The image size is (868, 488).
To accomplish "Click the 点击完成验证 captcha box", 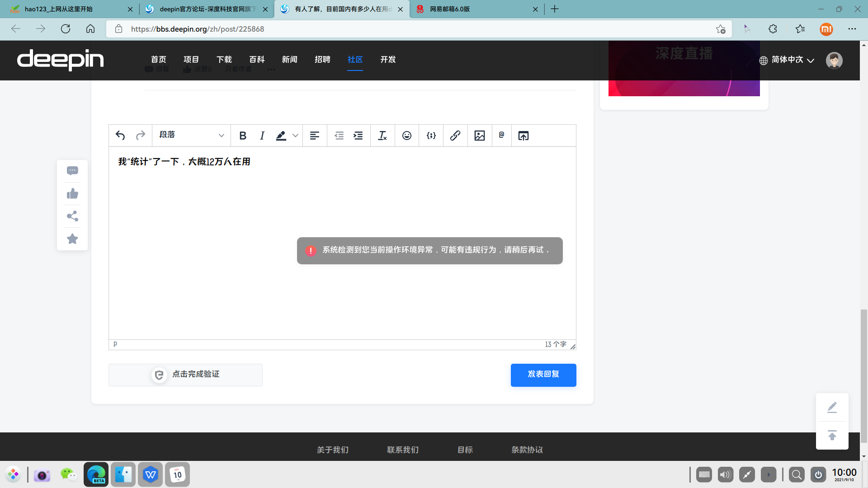I will pyautogui.click(x=185, y=375).
